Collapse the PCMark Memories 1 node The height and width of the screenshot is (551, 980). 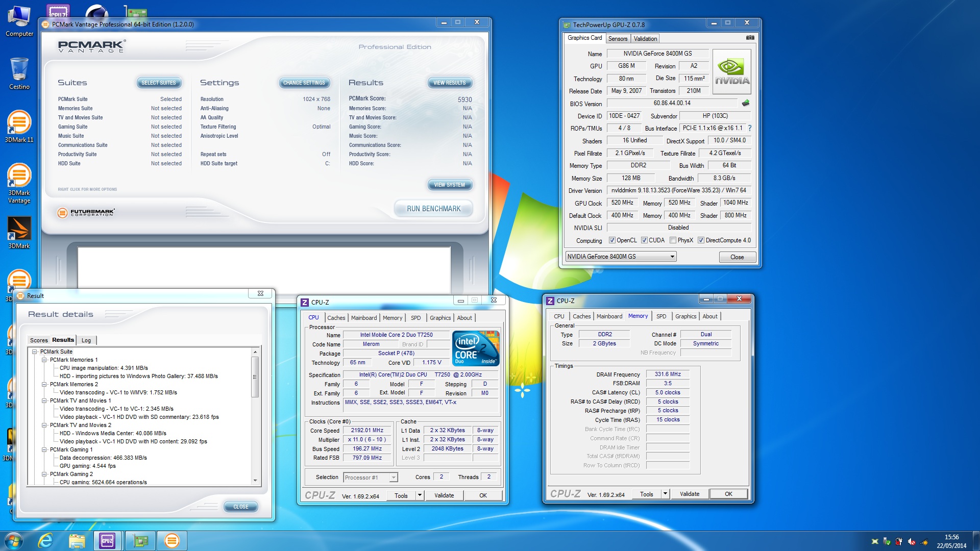click(44, 360)
